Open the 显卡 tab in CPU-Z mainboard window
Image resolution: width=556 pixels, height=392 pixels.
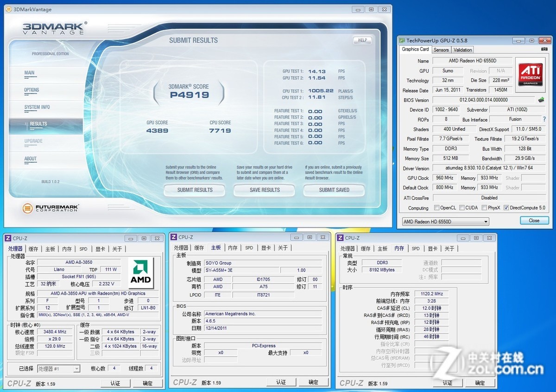pos(266,248)
